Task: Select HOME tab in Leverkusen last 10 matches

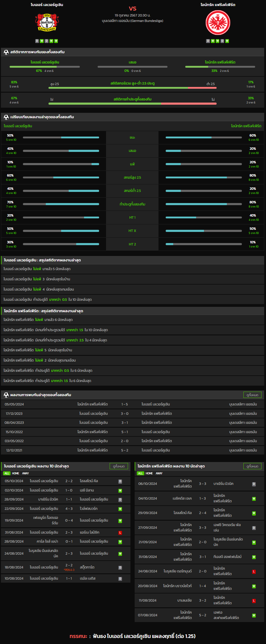Action: pos(15,473)
